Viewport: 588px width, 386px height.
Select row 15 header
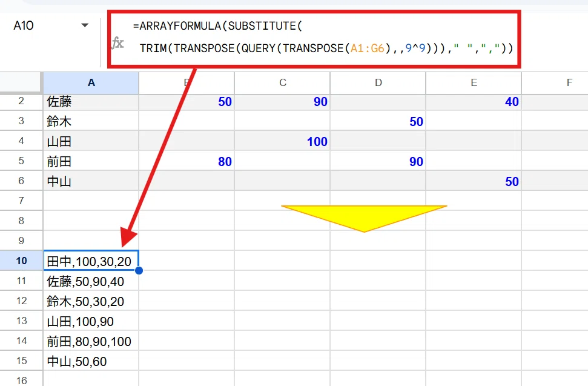click(x=21, y=361)
